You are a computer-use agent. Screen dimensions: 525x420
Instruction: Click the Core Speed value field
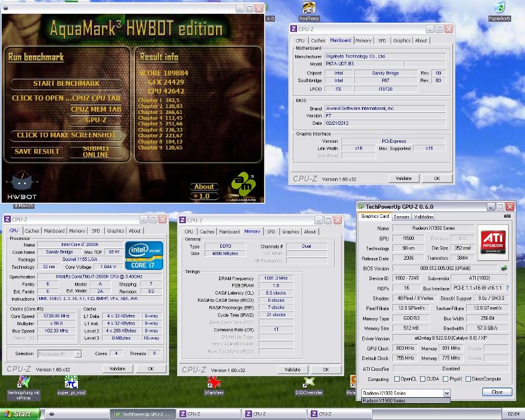pyautogui.click(x=56, y=316)
